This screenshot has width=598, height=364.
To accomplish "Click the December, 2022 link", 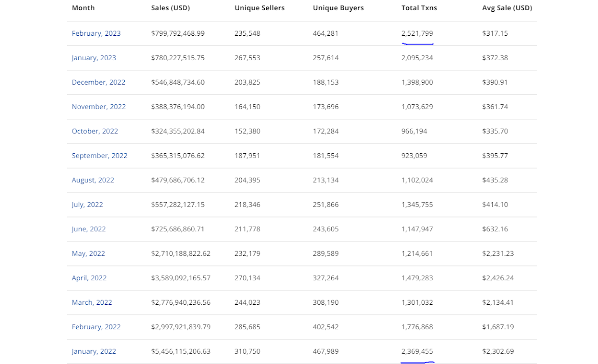I will click(98, 82).
